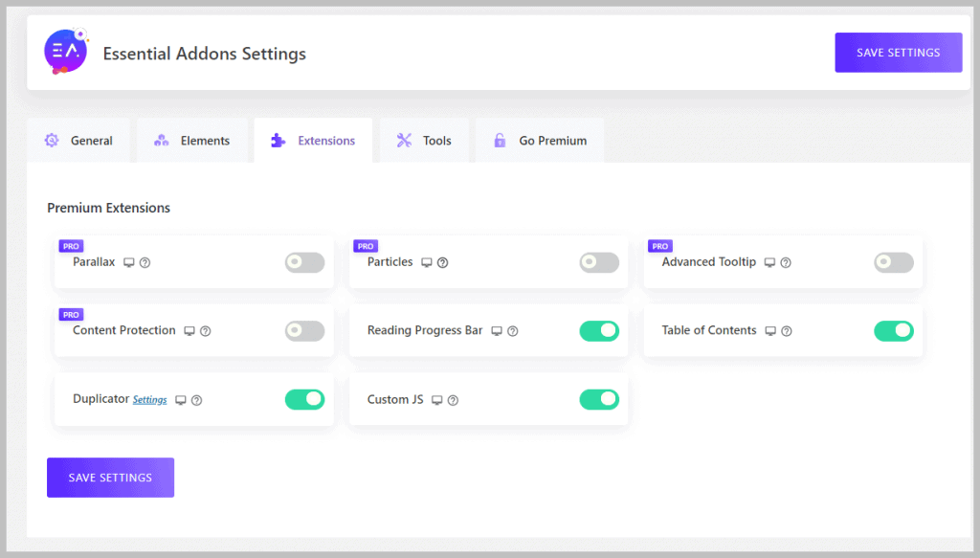The image size is (980, 558).
Task: Open Parallax help question icon
Action: tap(145, 262)
